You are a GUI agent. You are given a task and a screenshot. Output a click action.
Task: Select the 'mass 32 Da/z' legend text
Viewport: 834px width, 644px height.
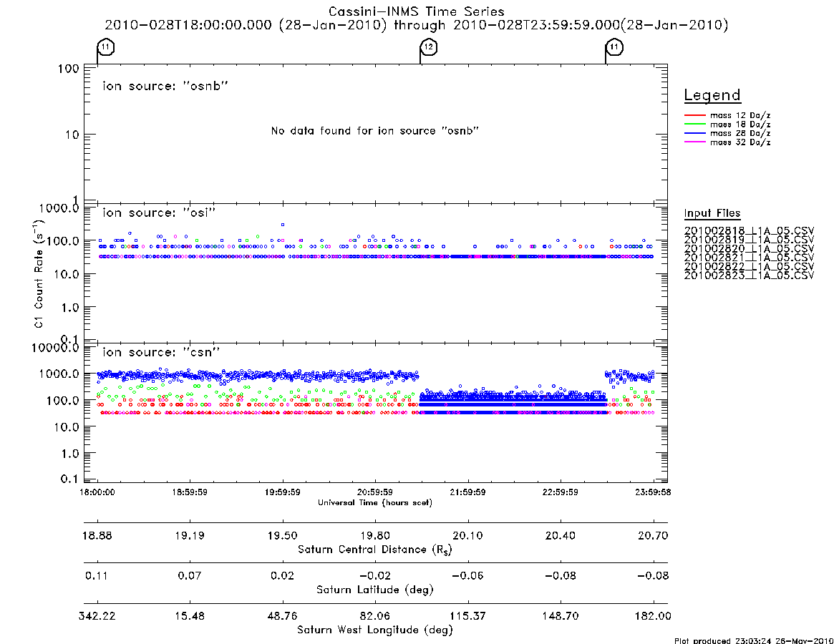740,142
